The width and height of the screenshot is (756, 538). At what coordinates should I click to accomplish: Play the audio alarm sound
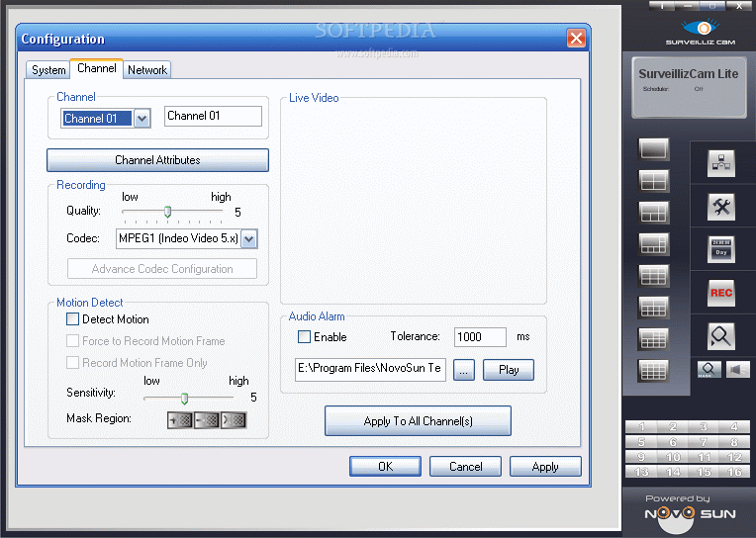509,370
